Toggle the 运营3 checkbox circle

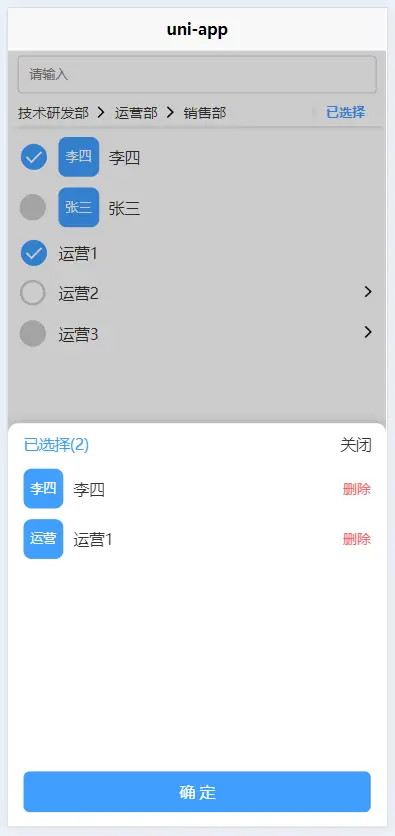click(x=33, y=333)
